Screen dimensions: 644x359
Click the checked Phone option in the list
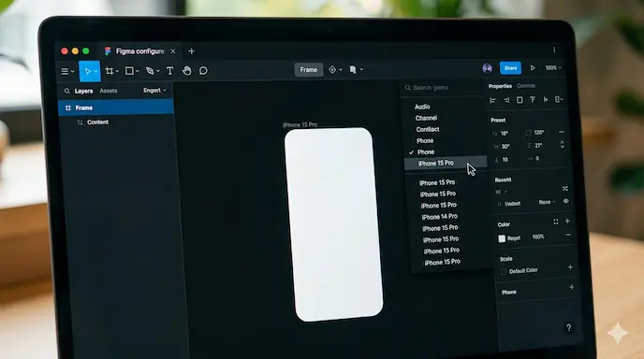point(426,151)
